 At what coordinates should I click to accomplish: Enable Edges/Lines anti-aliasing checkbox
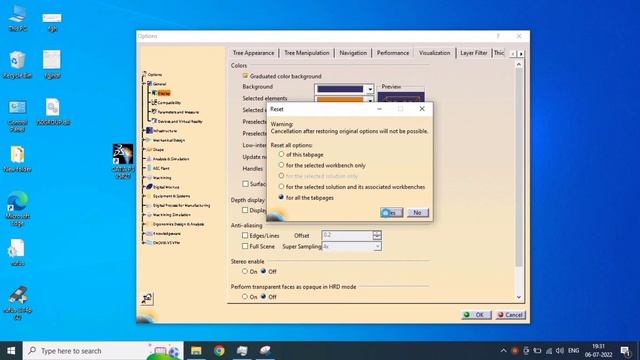[x=245, y=236]
